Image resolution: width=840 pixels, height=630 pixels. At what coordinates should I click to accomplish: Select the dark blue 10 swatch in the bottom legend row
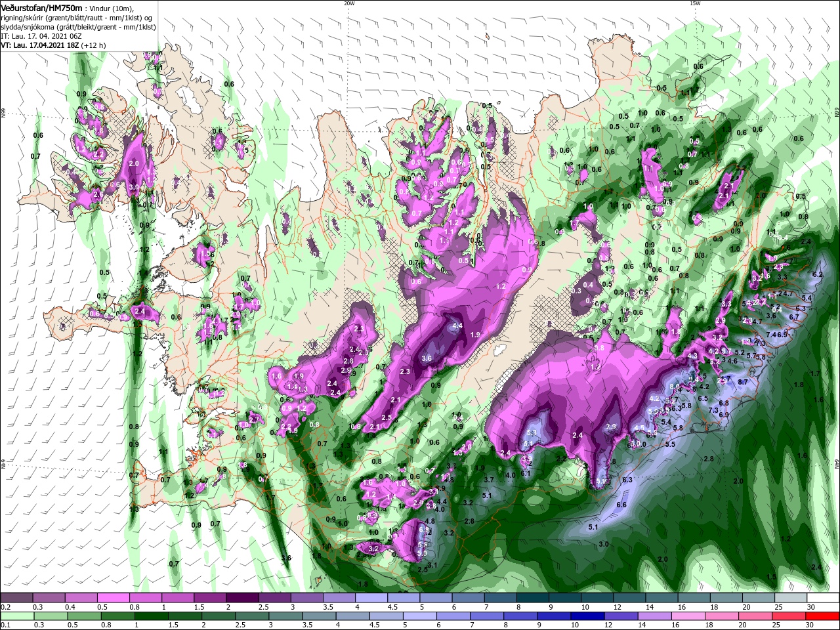[587, 616]
